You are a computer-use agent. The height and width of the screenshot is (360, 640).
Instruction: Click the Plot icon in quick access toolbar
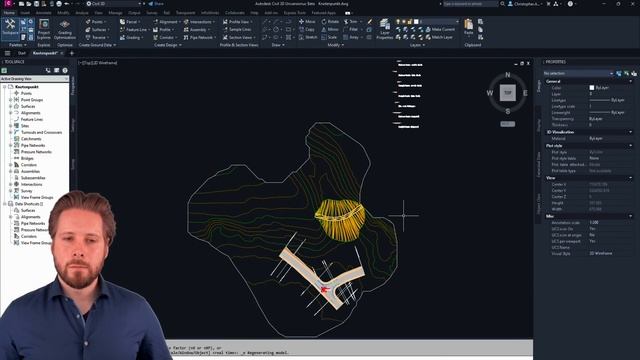(x=59, y=4)
